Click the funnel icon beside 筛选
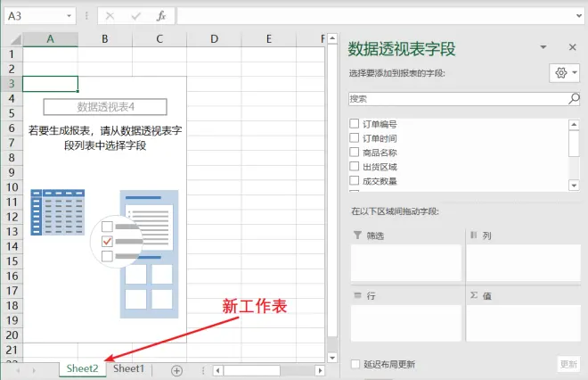The height and width of the screenshot is (380, 588). point(357,235)
